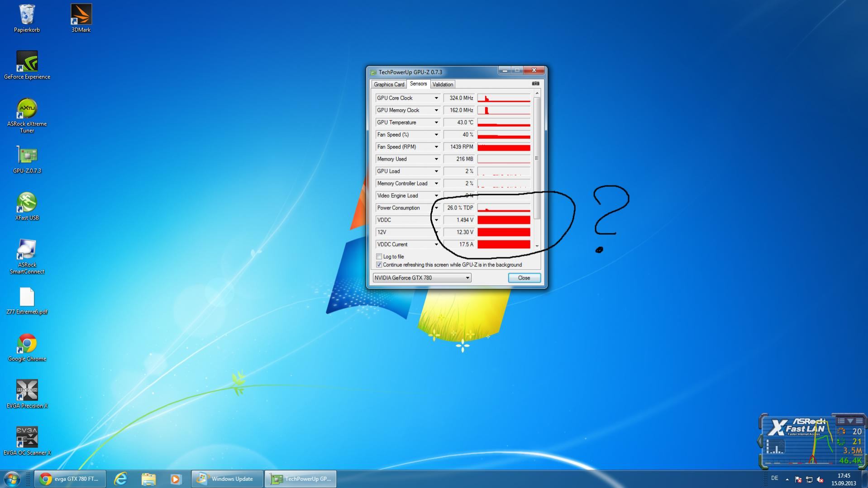Open the NVIDIA GeForce GTX 780 device dropdown
This screenshot has width=868, height=488.
click(x=422, y=278)
